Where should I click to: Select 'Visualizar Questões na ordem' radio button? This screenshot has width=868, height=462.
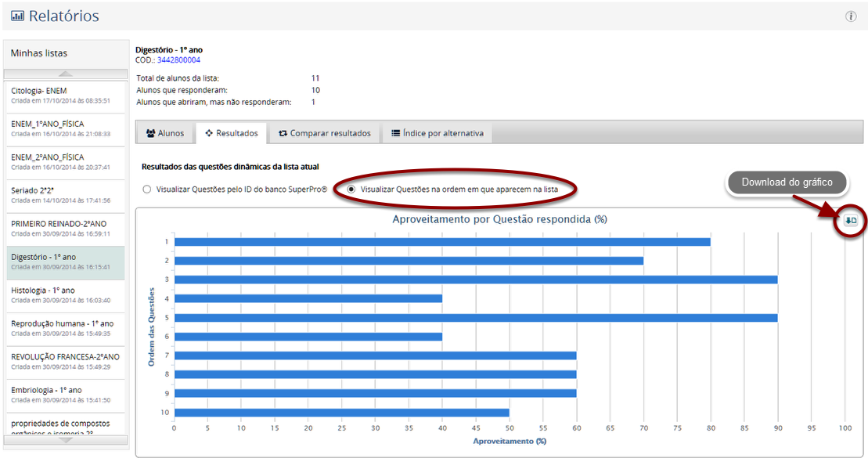pos(351,189)
